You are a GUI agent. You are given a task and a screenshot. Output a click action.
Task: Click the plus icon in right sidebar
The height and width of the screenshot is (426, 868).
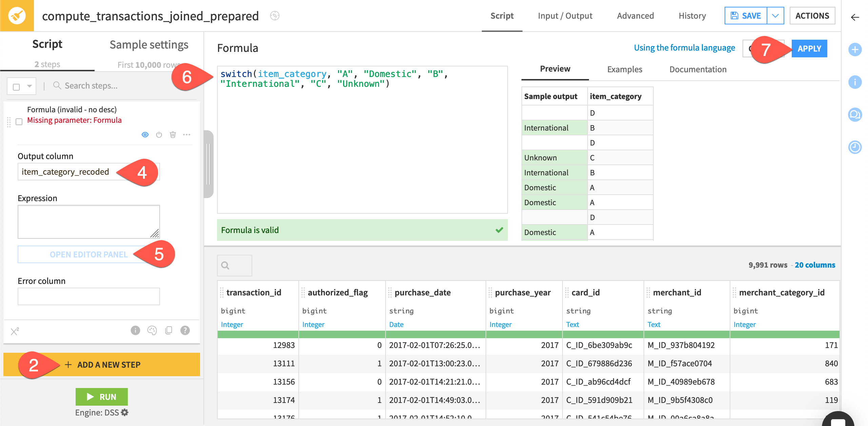(x=855, y=50)
